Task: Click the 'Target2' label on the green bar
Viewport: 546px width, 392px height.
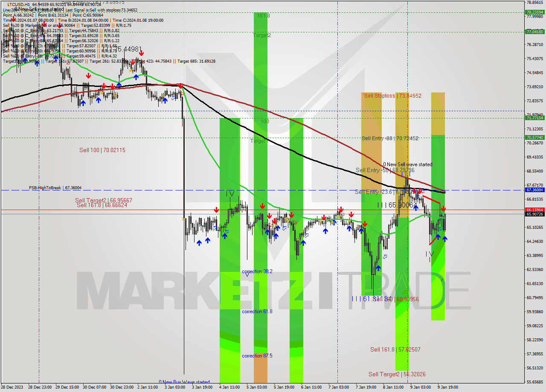Action: pyautogui.click(x=262, y=35)
